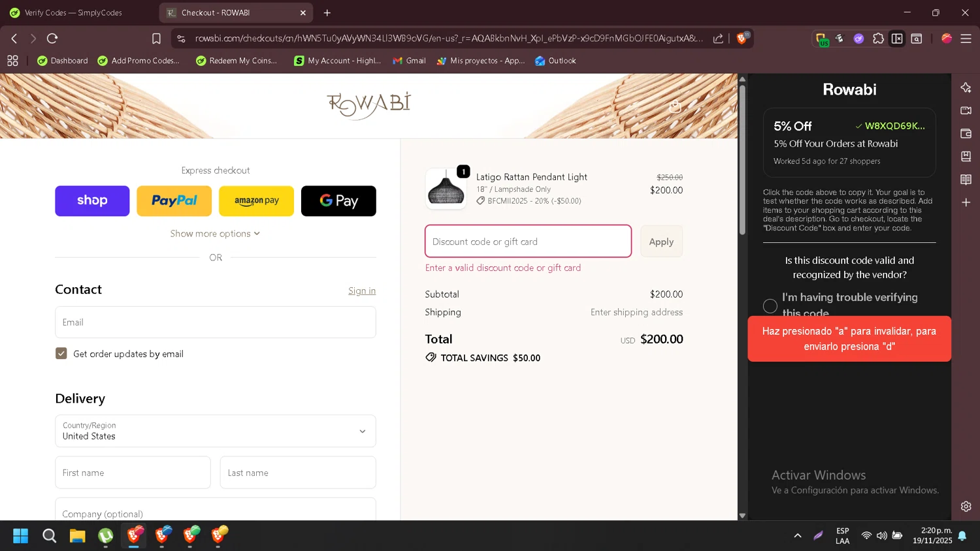This screenshot has height=551, width=980.
Task: Open the wallet icon in sidebar
Action: (966, 133)
